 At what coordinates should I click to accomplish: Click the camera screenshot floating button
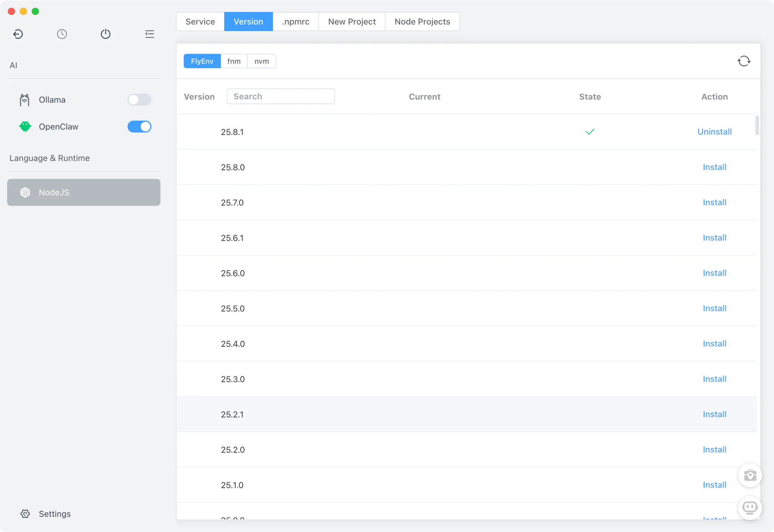pos(750,475)
